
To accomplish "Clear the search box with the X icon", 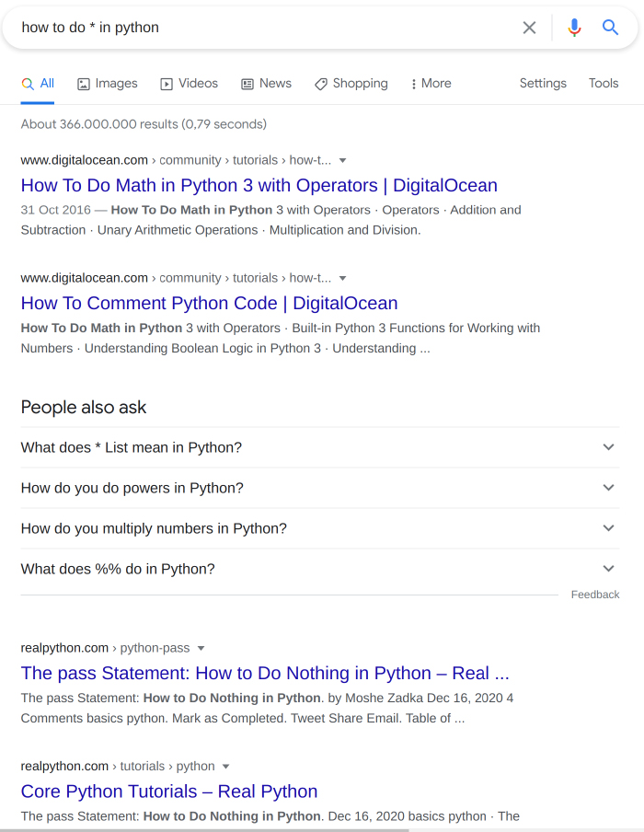I will point(529,28).
